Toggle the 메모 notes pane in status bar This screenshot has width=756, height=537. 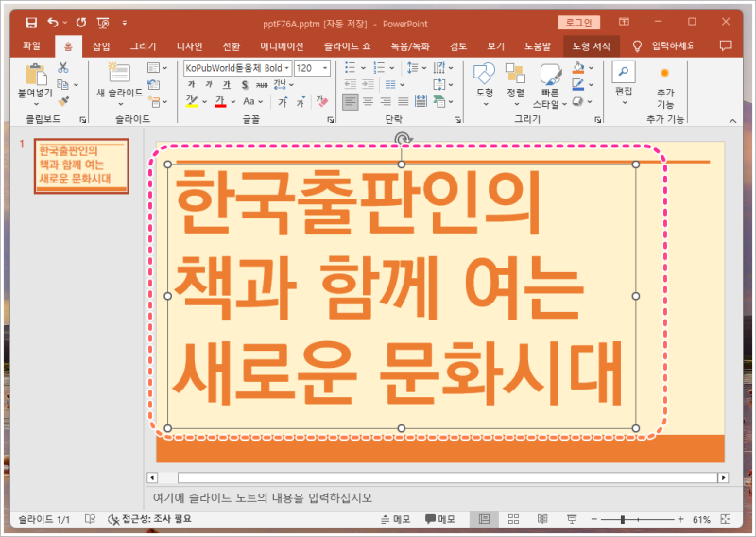tap(395, 519)
